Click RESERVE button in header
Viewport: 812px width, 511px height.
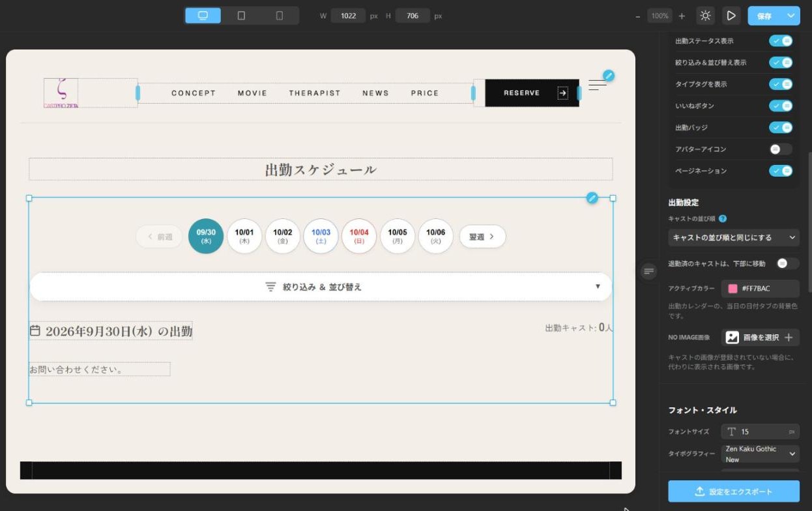point(532,93)
